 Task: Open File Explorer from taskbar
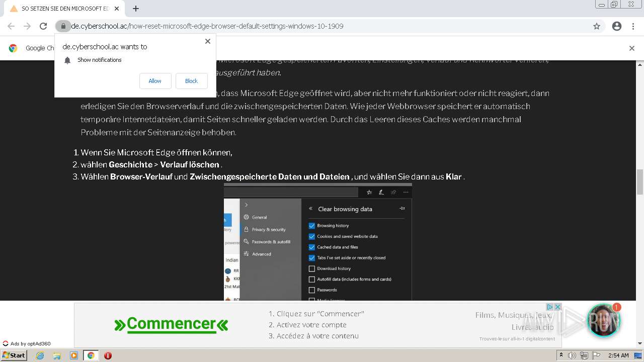[x=57, y=355]
